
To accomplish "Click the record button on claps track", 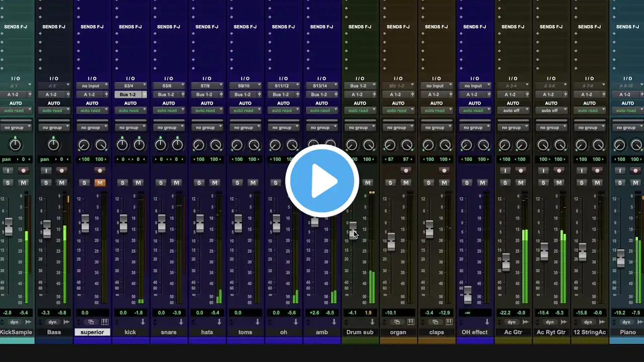I will 444,170.
